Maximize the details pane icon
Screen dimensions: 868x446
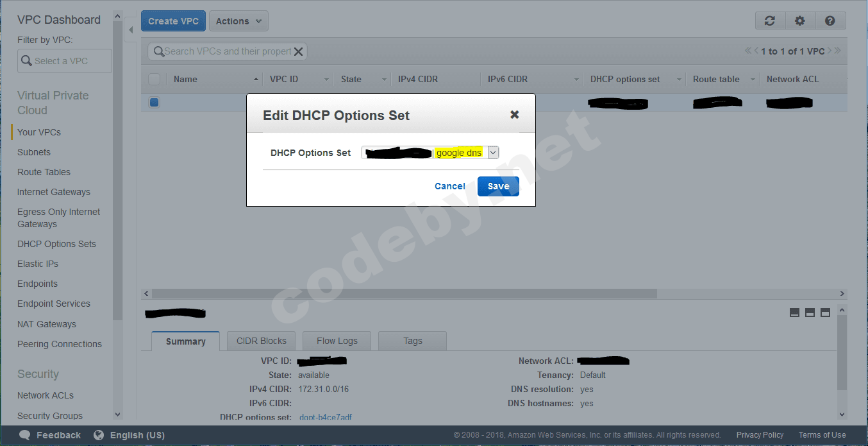[826, 313]
